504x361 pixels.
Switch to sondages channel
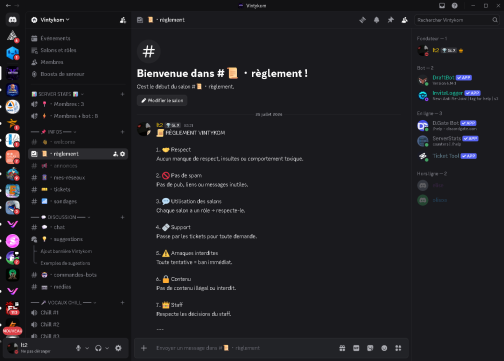tap(78, 201)
